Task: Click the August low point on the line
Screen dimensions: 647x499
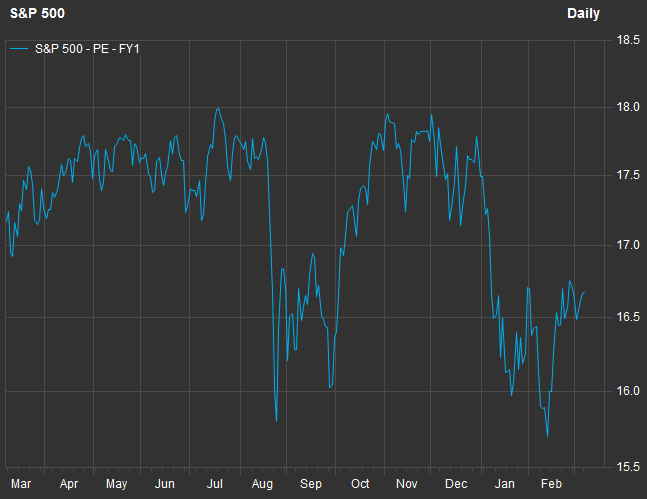Action: [x=276, y=421]
